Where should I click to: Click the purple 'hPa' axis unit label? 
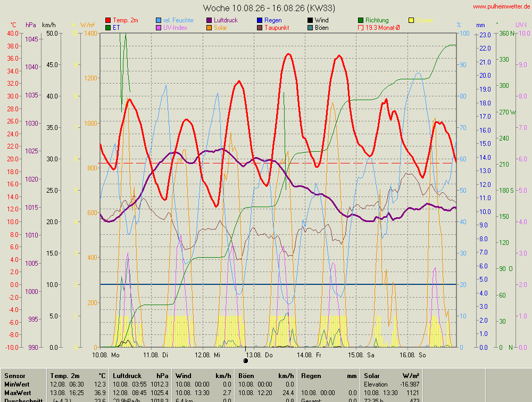pos(30,25)
